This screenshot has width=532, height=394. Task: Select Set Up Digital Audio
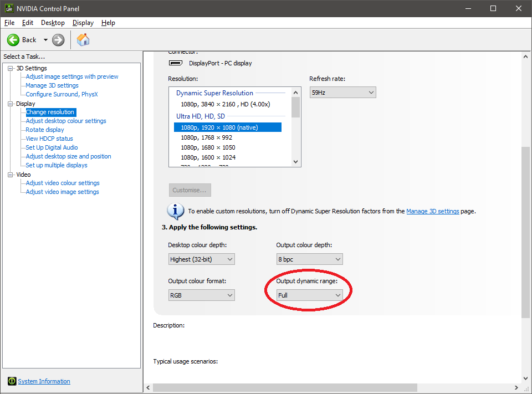[52, 147]
